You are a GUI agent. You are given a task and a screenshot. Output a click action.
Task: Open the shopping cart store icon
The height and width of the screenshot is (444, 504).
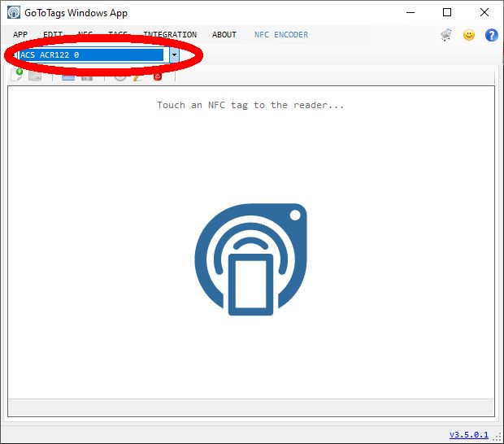click(x=446, y=35)
